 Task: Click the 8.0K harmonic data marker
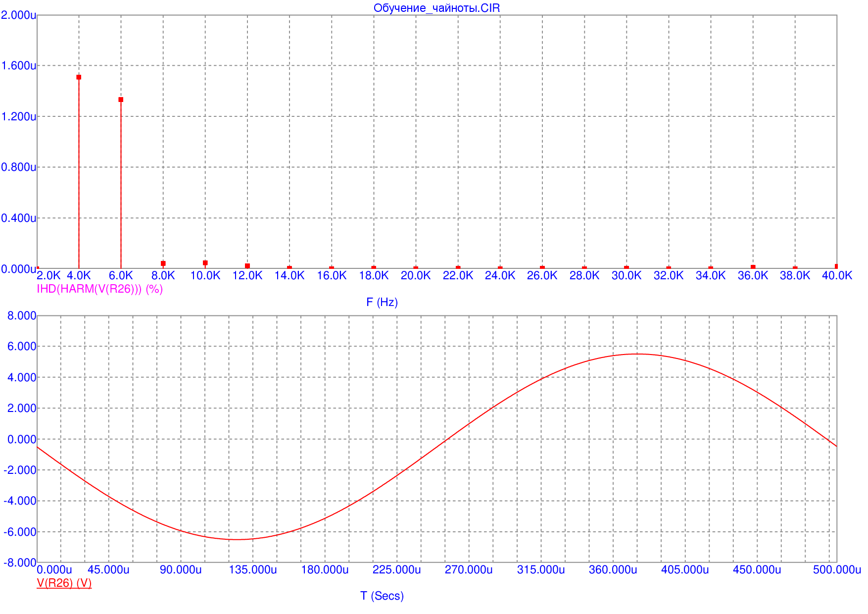point(163,263)
